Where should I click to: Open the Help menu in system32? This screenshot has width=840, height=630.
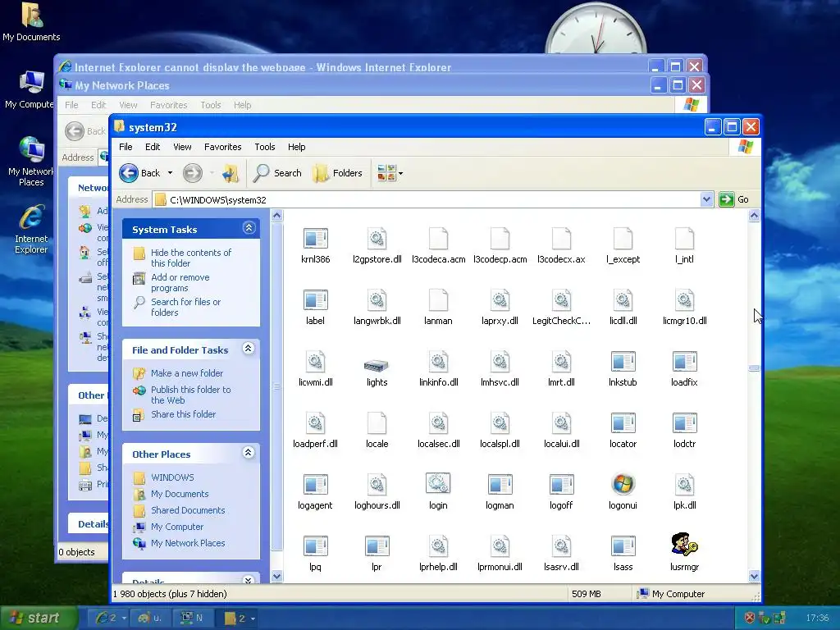click(296, 147)
